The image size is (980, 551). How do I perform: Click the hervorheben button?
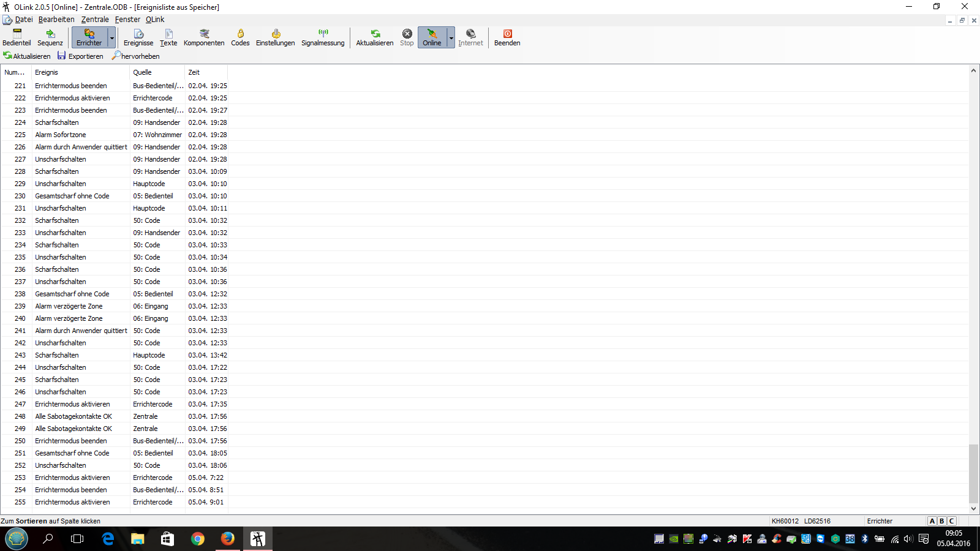coord(136,56)
